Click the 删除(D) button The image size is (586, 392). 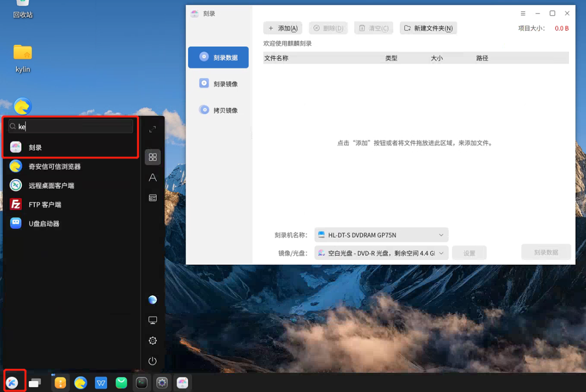pos(328,28)
